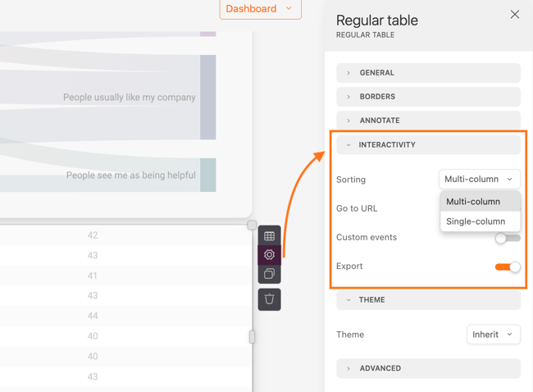Delete widget using trash icon
Image resolution: width=533 pixels, height=392 pixels.
(x=269, y=299)
